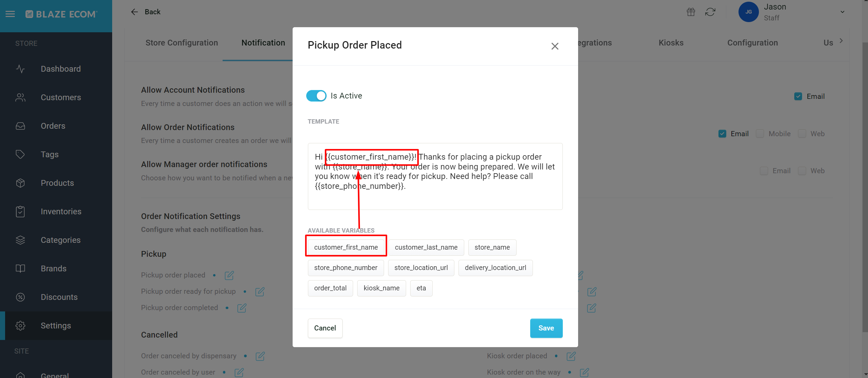The height and width of the screenshot is (378, 868).
Task: Uncheck Email for Account Notifications
Action: (x=798, y=96)
